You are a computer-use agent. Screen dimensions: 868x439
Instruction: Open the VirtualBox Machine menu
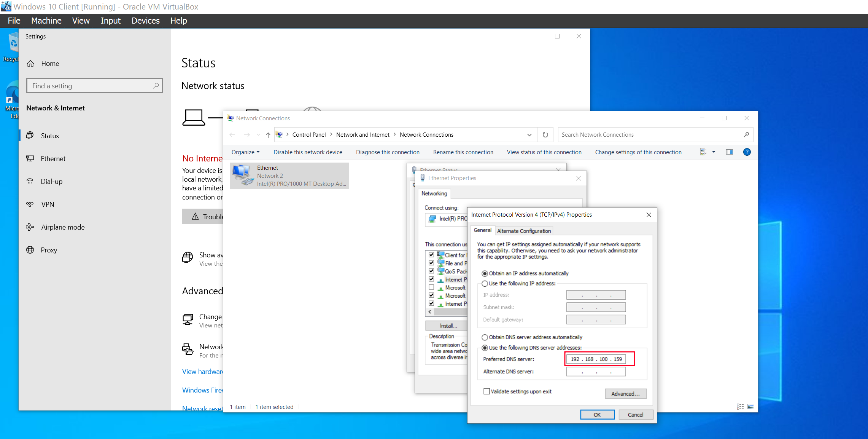[x=46, y=21]
